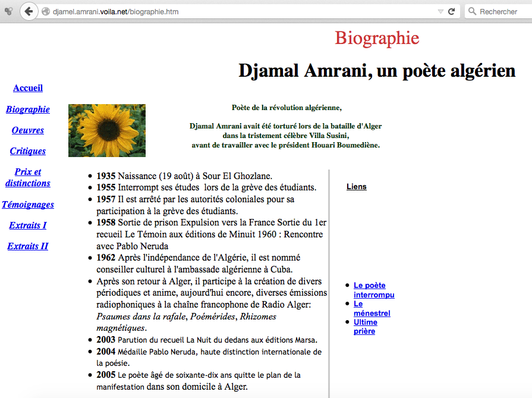532x398 pixels.
Task: Go to the Oeuvres page
Action: (28, 130)
